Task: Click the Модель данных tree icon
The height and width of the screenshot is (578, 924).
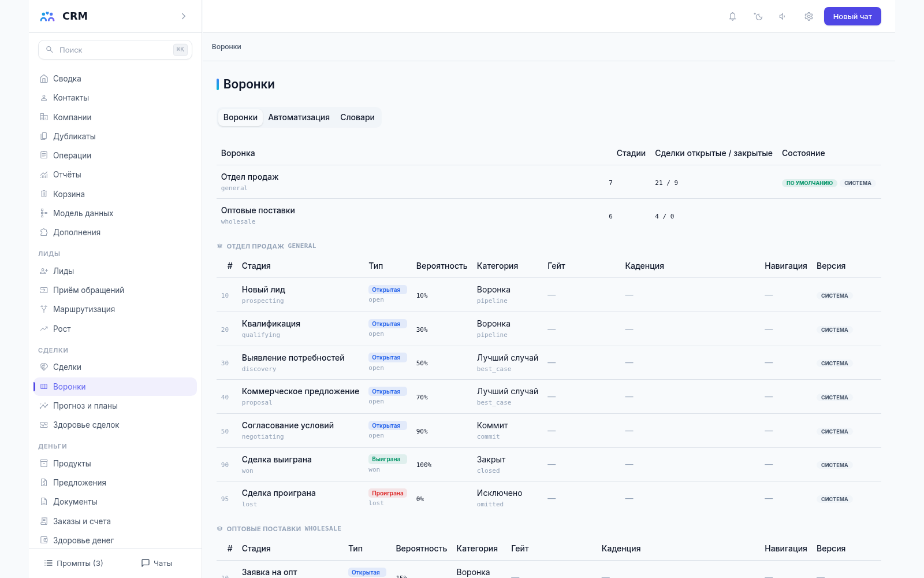Action: point(44,213)
